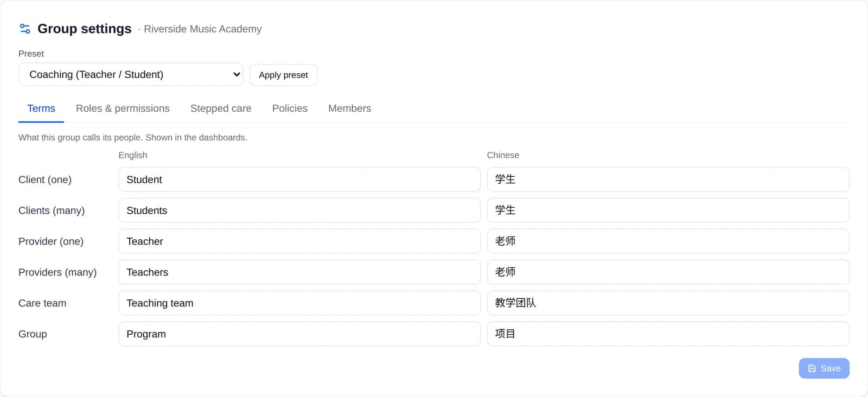Click the 'Care team' row label
This screenshot has width=868, height=397.
click(42, 303)
